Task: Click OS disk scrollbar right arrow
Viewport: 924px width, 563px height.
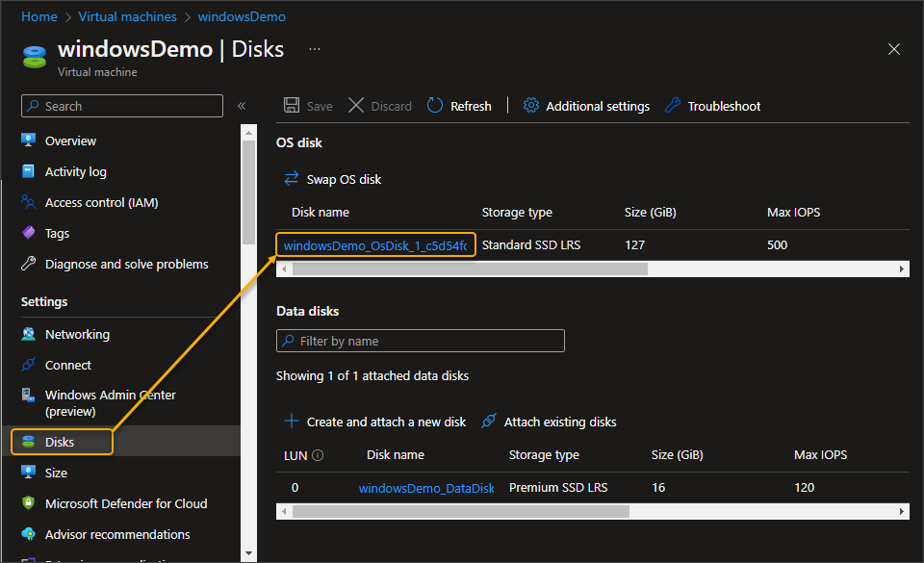Action: [x=902, y=269]
